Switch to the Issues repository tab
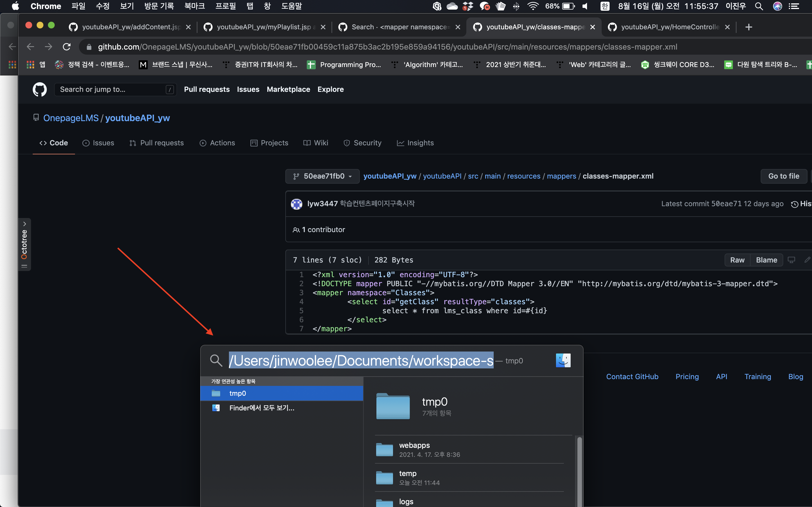812x507 pixels. click(98, 143)
